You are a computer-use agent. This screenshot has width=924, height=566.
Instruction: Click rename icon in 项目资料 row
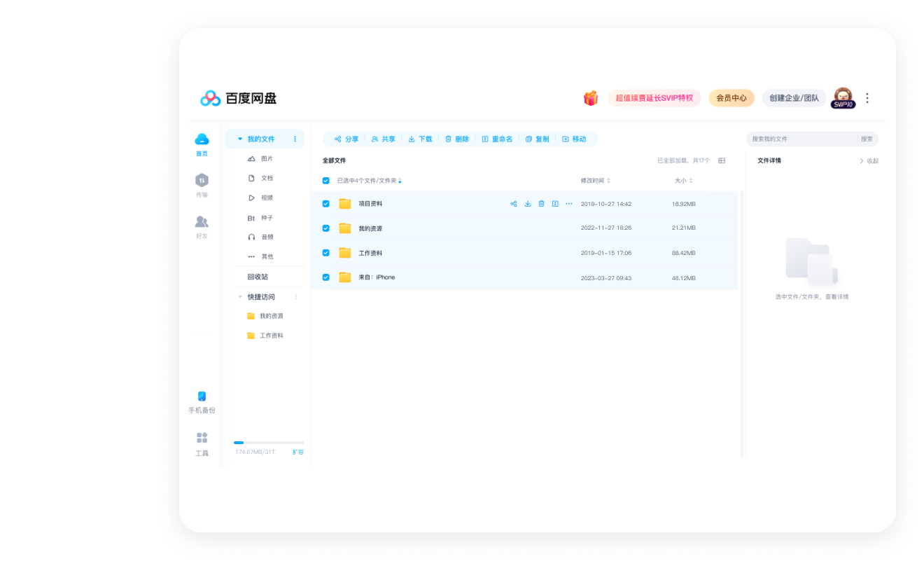(x=555, y=204)
